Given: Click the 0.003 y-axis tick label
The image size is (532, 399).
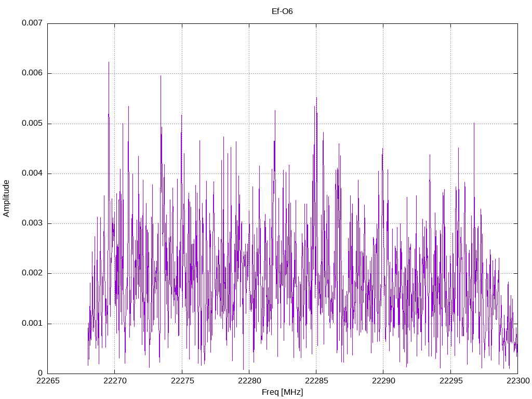Looking at the screenshot, I should (x=32, y=223).
